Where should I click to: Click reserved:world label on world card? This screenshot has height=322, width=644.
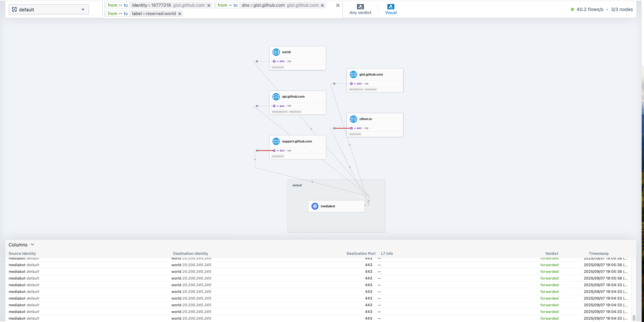pos(278,67)
